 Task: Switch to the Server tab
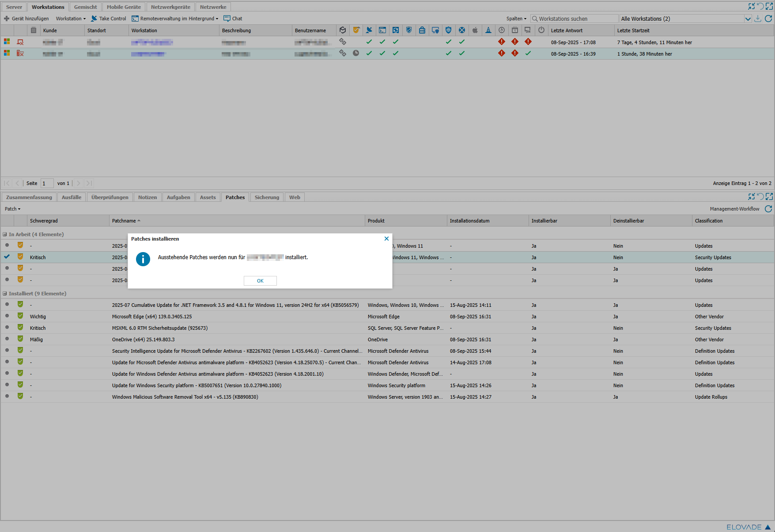click(x=14, y=7)
